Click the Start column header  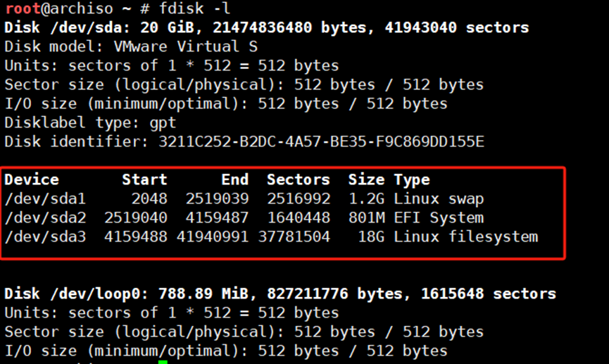pyautogui.click(x=144, y=180)
